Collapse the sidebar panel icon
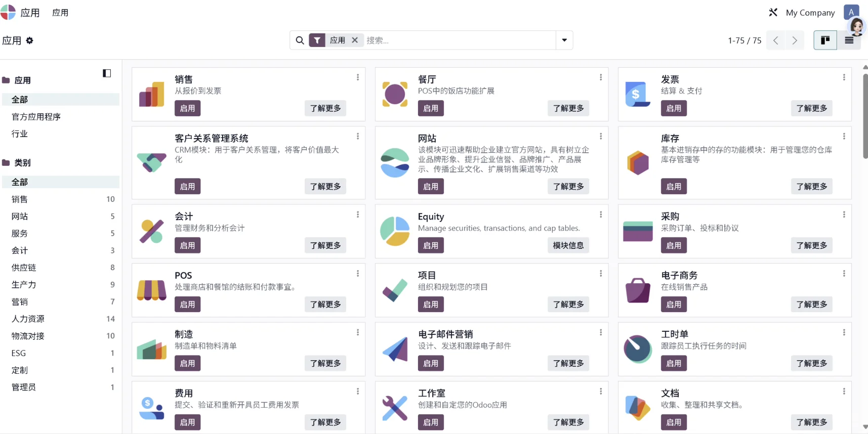868x434 pixels. 107,73
